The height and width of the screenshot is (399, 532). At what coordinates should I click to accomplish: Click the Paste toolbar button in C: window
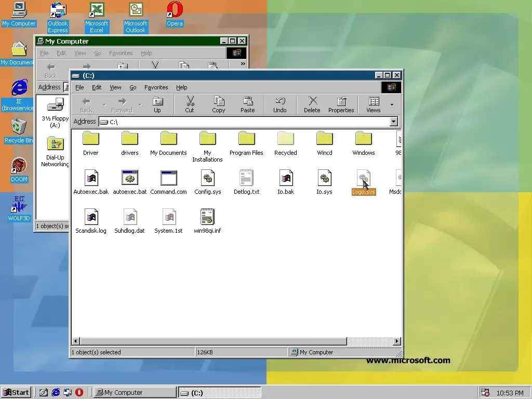tap(248, 104)
